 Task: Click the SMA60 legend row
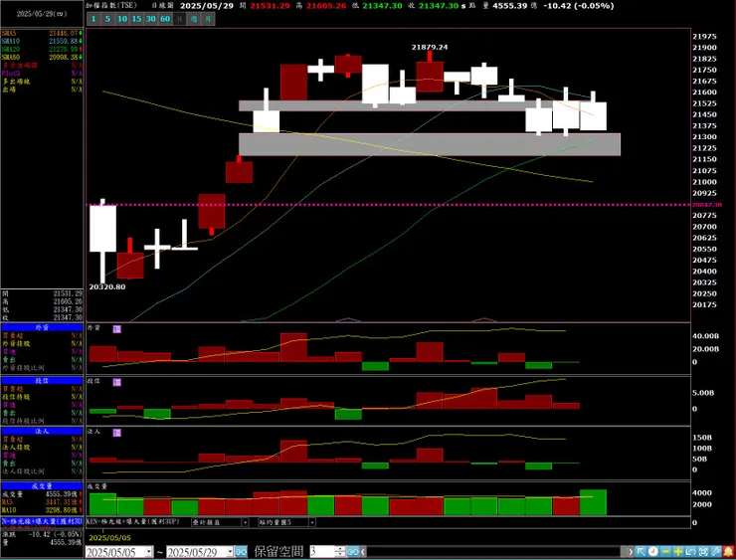[42, 58]
